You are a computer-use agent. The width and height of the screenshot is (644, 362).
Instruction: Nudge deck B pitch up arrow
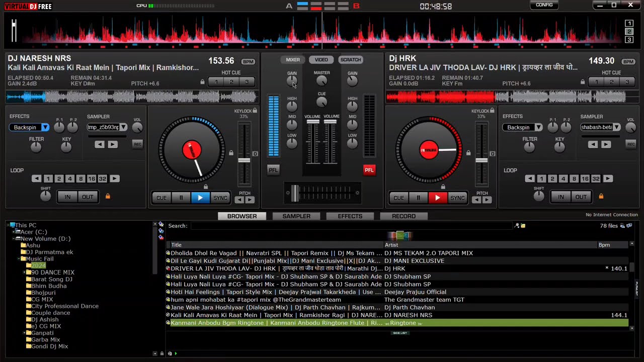click(x=487, y=200)
